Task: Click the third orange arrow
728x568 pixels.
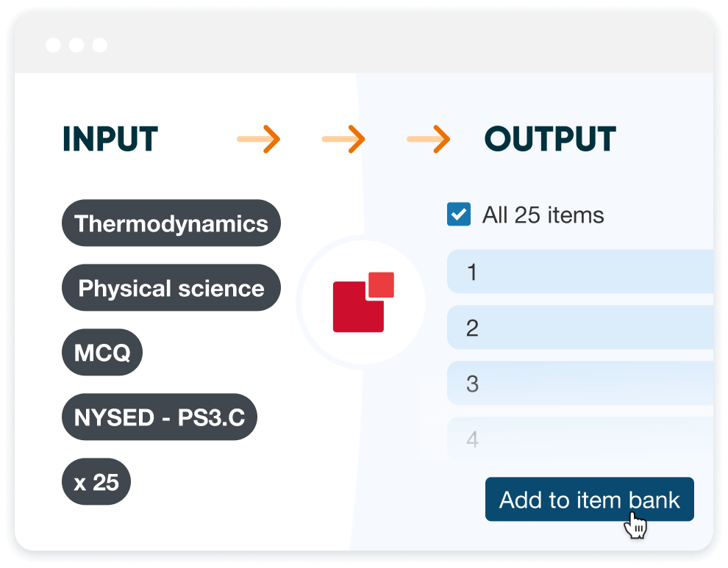Action: pyautogui.click(x=429, y=137)
